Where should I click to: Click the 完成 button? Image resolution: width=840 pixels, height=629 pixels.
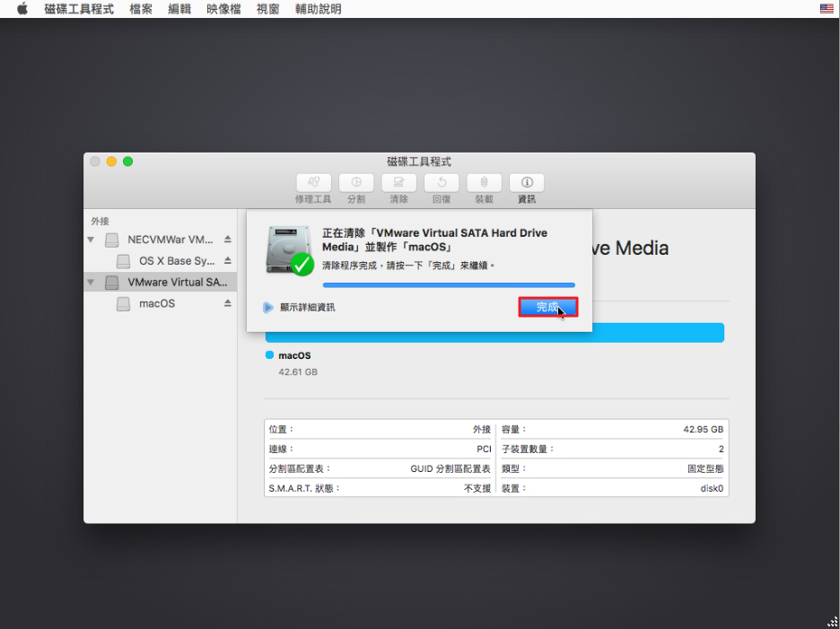[548, 307]
